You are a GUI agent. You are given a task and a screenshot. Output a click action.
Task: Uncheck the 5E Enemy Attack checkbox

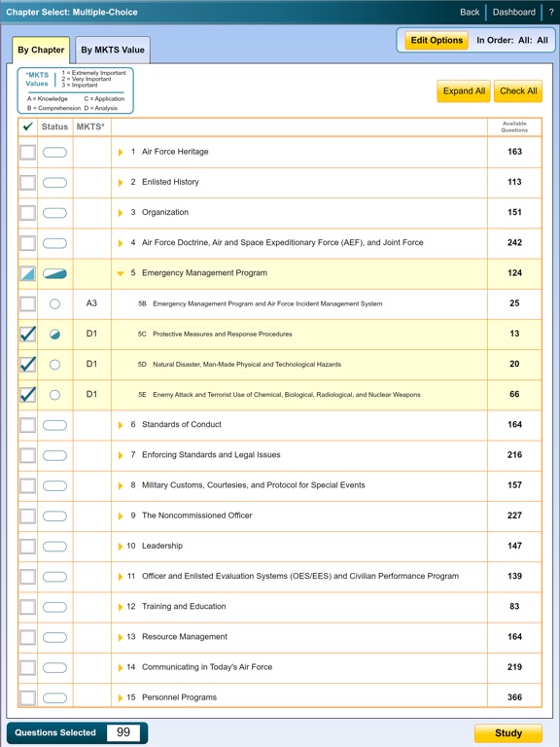[x=27, y=395]
